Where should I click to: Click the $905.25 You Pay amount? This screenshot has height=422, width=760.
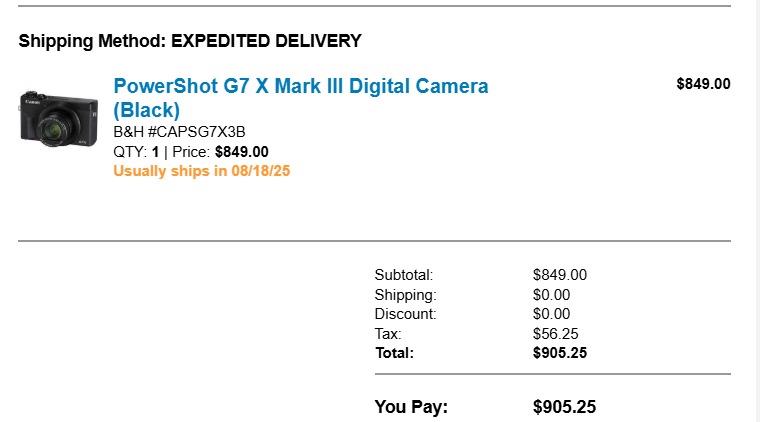pos(564,407)
